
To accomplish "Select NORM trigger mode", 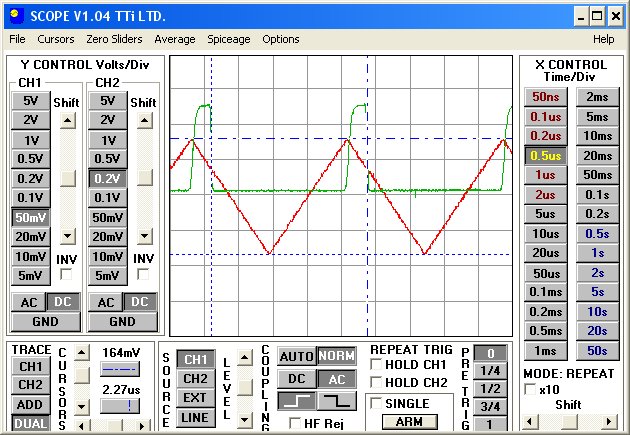I will click(x=337, y=356).
